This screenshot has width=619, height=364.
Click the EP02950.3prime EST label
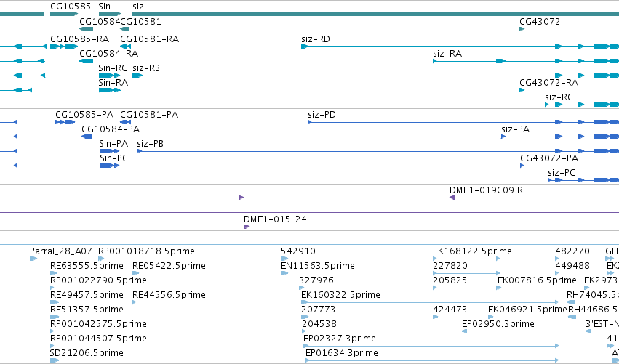pyautogui.click(x=498, y=324)
